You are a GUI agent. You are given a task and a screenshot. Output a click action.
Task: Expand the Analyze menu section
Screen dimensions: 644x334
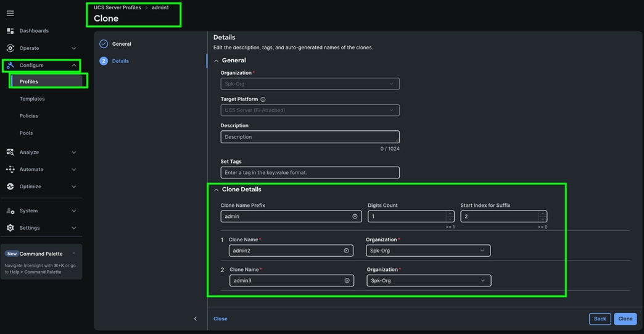74,152
